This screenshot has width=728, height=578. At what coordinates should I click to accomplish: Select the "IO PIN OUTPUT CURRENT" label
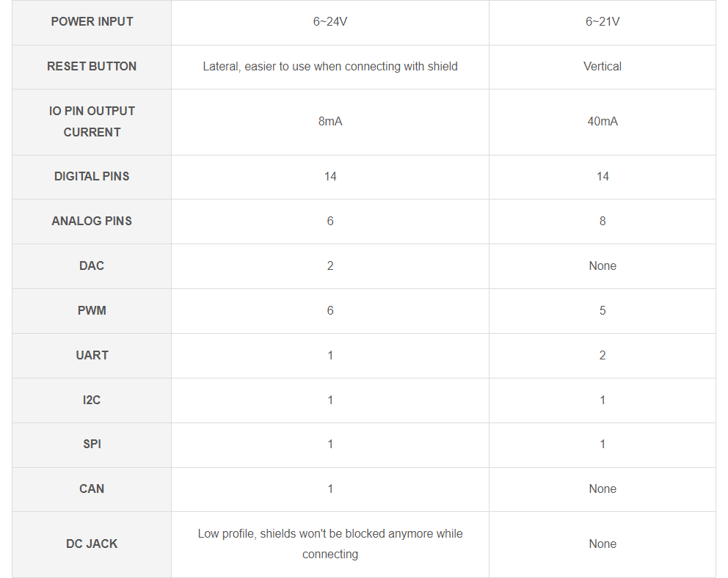point(92,122)
